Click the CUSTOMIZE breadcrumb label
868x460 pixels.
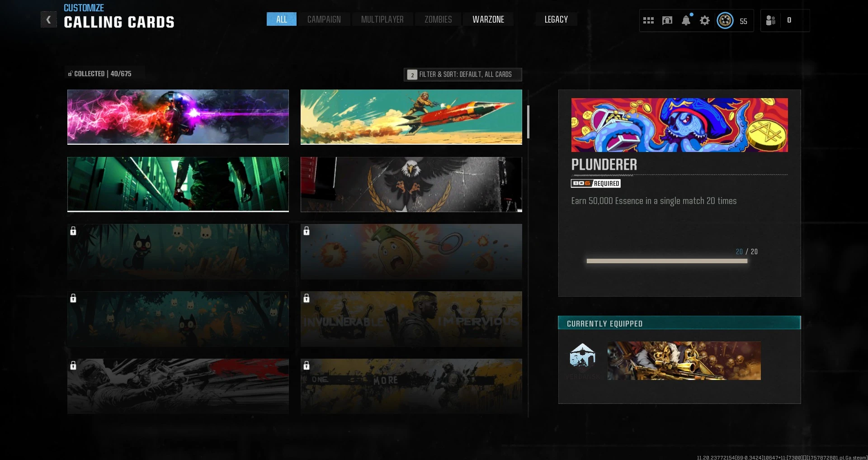point(84,8)
